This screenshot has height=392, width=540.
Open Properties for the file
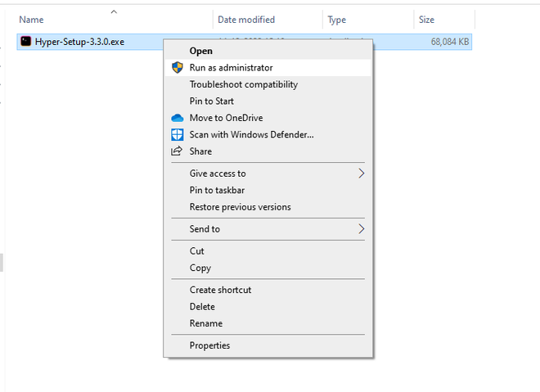click(x=210, y=345)
